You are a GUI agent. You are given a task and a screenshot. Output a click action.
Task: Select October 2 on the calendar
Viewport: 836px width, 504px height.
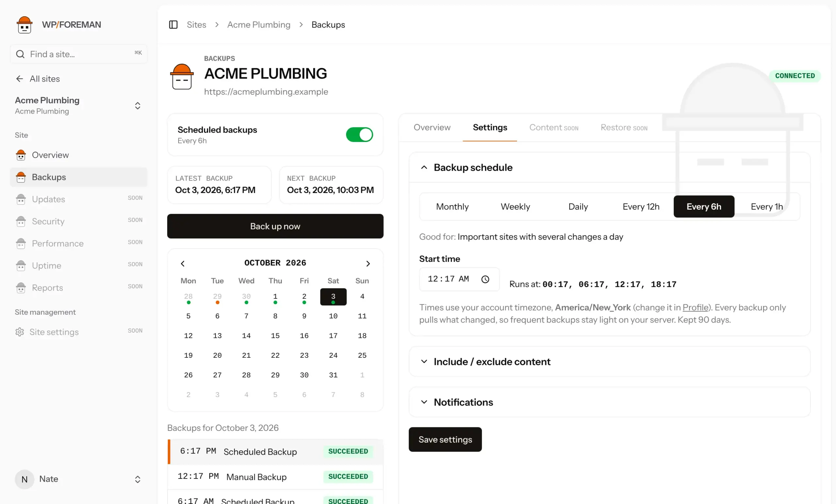304,297
